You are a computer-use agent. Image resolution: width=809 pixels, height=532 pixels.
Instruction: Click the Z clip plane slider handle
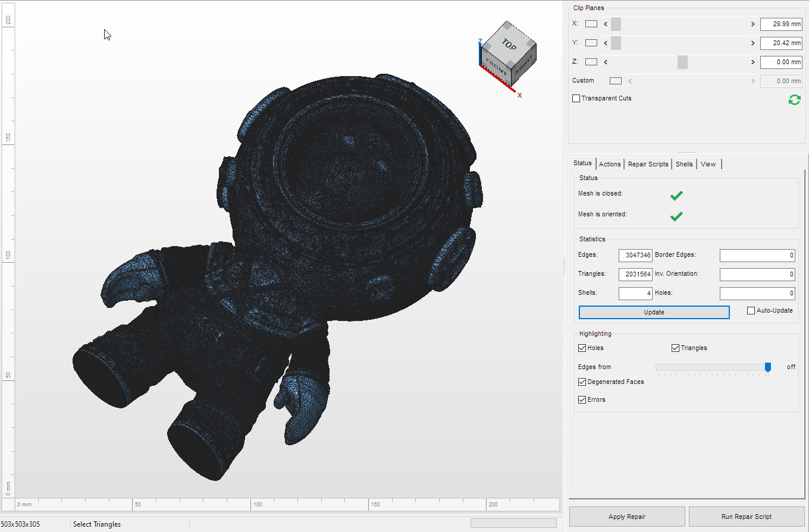[682, 62]
